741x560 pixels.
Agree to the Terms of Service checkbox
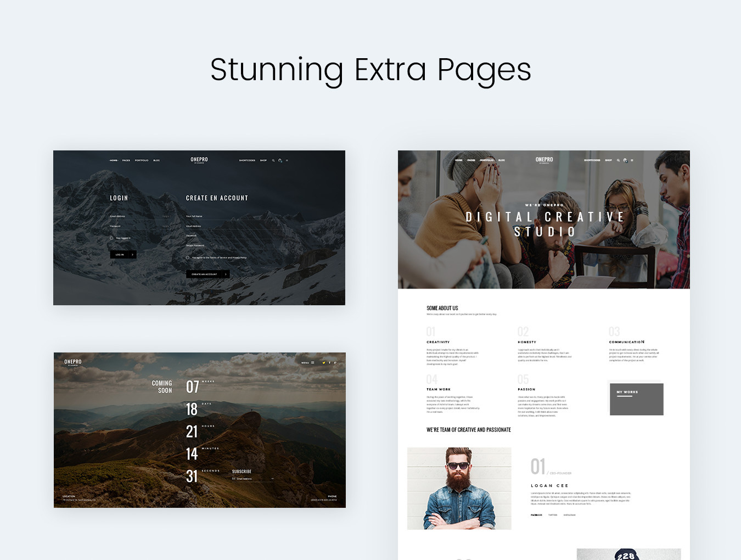pyautogui.click(x=188, y=257)
